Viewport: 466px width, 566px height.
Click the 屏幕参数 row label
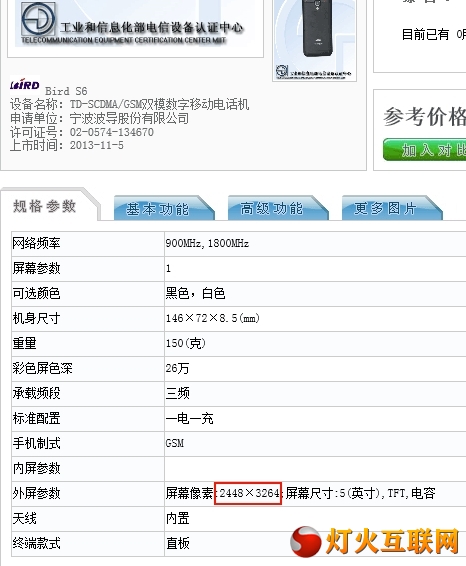(x=36, y=268)
